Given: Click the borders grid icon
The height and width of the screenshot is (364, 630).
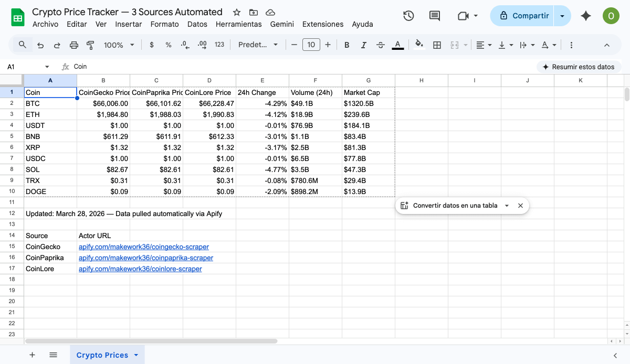Looking at the screenshot, I should coord(437,45).
